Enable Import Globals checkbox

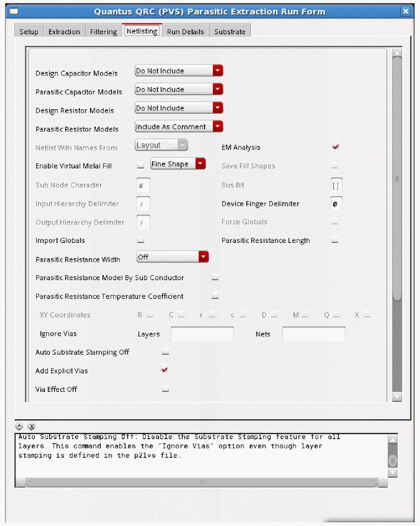(x=141, y=240)
